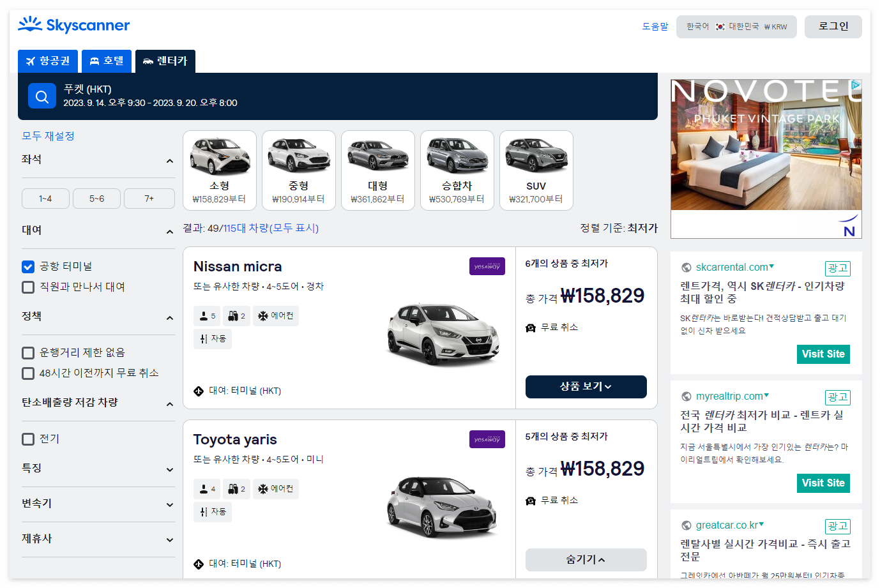The image size is (880, 588).
Task: Click the seat count icon on Toyota yaris
Action: coord(204,489)
